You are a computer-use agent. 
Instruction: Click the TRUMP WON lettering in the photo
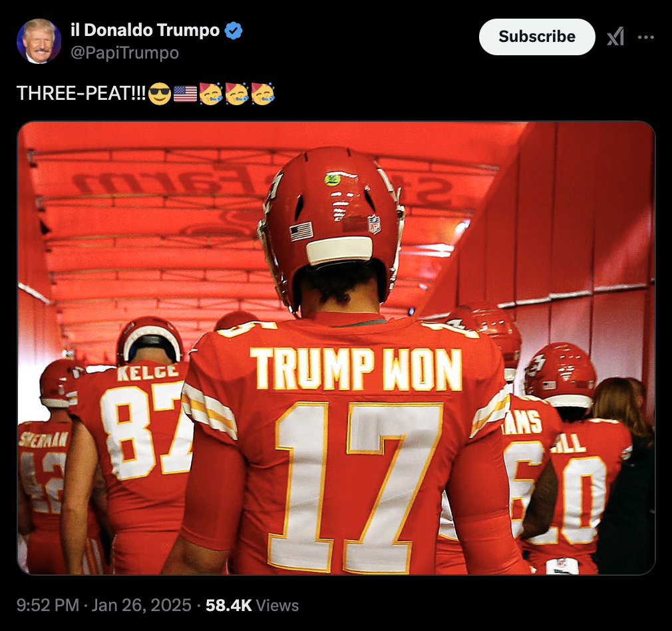[357, 369]
